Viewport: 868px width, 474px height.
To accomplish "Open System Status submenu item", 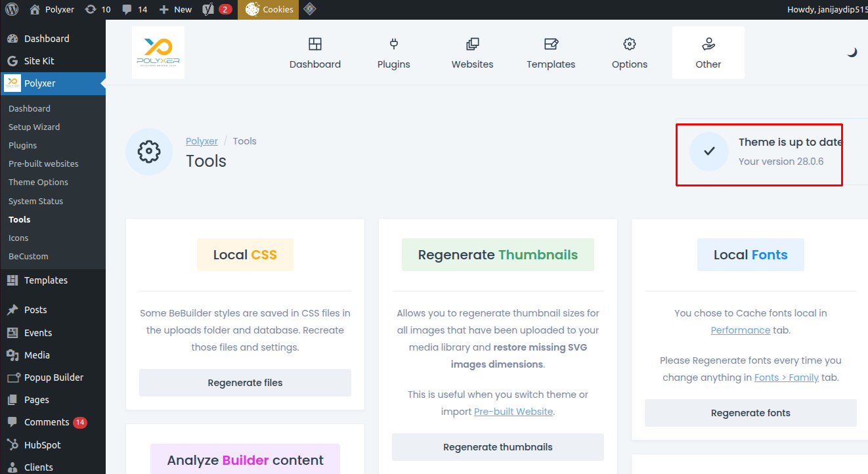I will pos(35,201).
